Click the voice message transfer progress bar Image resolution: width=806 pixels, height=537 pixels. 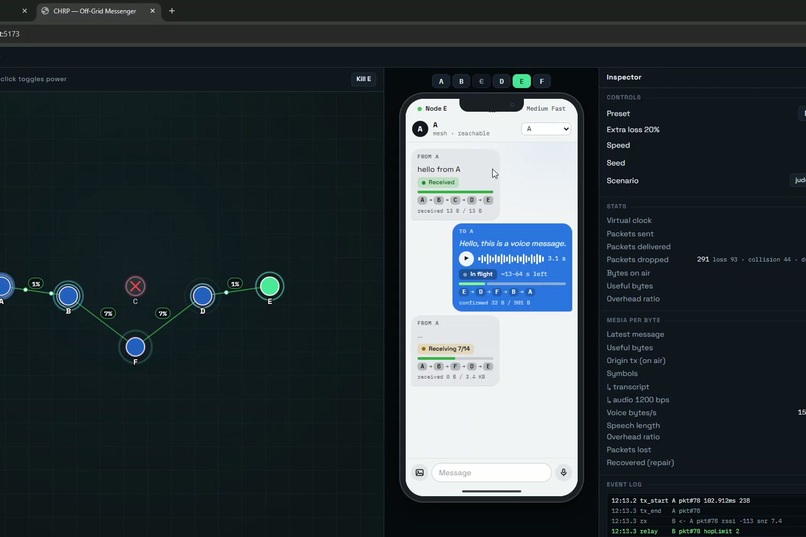(x=512, y=284)
